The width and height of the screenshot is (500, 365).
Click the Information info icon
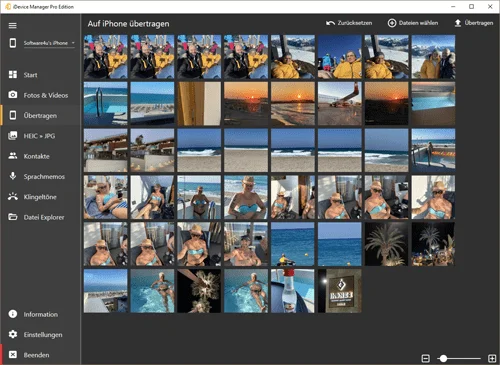pos(13,314)
